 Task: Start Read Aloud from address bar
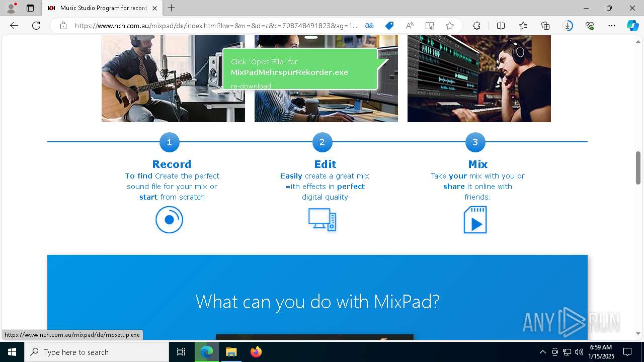[410, 26]
